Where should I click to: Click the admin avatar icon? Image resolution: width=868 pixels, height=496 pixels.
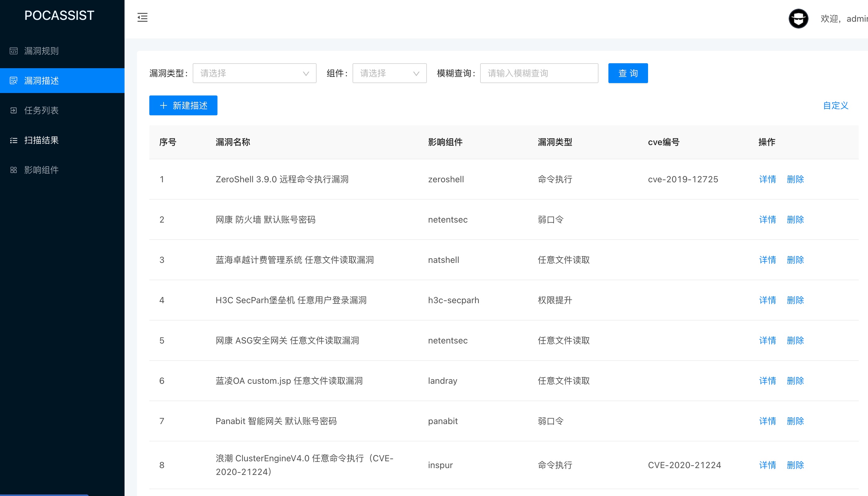tap(798, 19)
